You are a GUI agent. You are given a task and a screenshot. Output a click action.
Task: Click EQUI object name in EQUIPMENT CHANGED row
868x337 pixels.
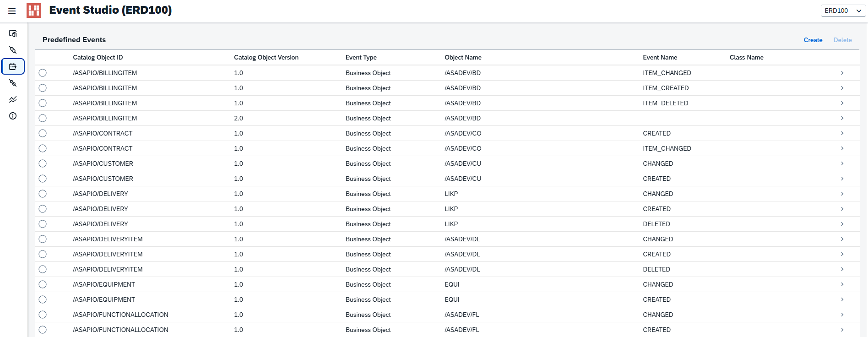[x=452, y=284]
